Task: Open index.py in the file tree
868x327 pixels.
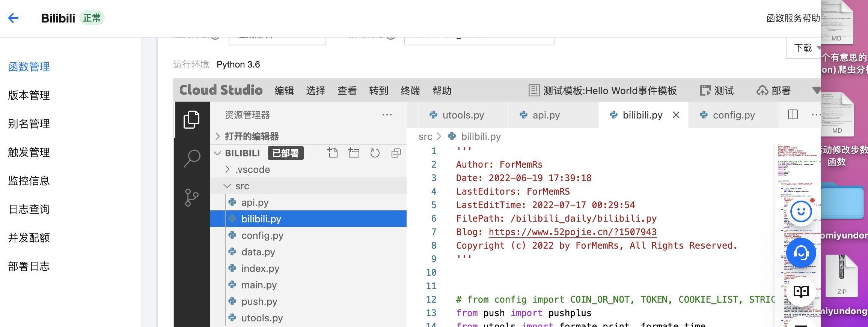Action: [308, 268]
